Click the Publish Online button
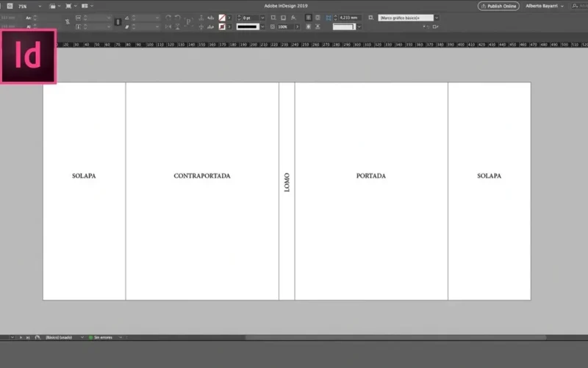 (498, 6)
